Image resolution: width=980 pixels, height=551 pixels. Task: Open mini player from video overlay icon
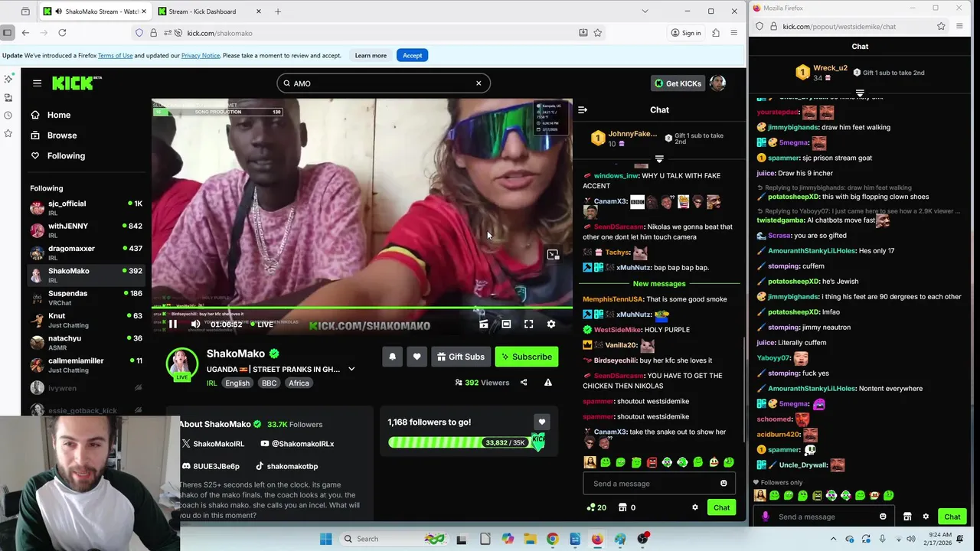pyautogui.click(x=553, y=255)
